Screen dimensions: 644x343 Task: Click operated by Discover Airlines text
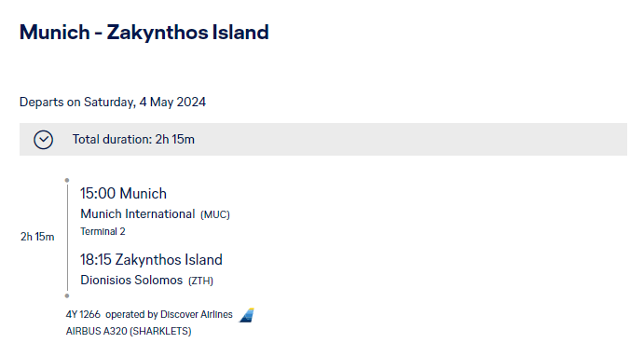[x=169, y=315]
